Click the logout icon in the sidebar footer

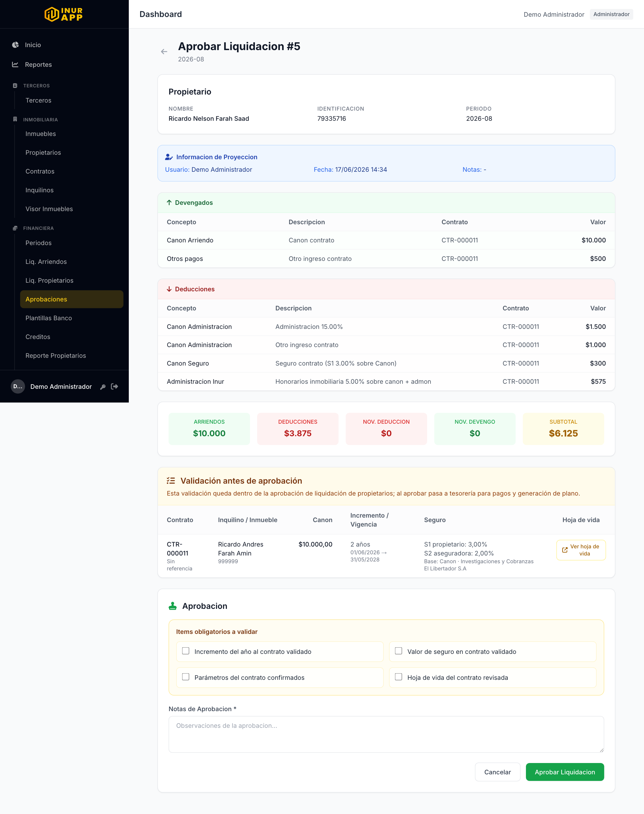[114, 386]
